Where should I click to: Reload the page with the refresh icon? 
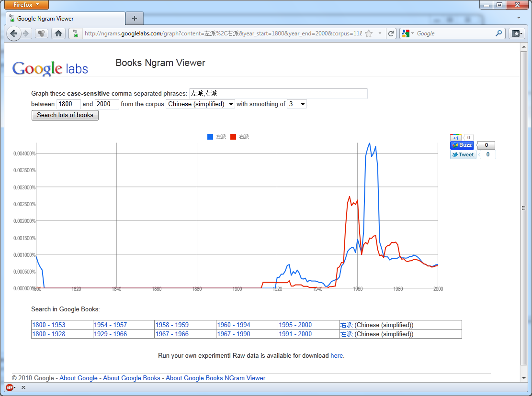[391, 33]
